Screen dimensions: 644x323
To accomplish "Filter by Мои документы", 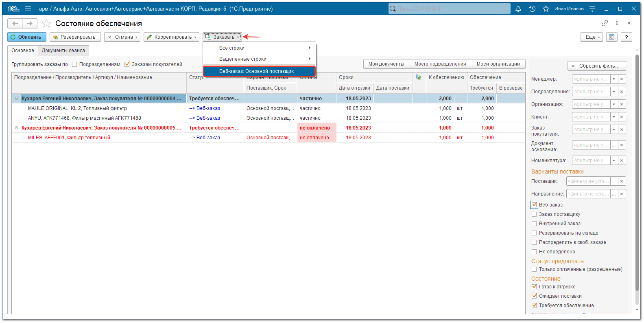I will [x=386, y=64].
